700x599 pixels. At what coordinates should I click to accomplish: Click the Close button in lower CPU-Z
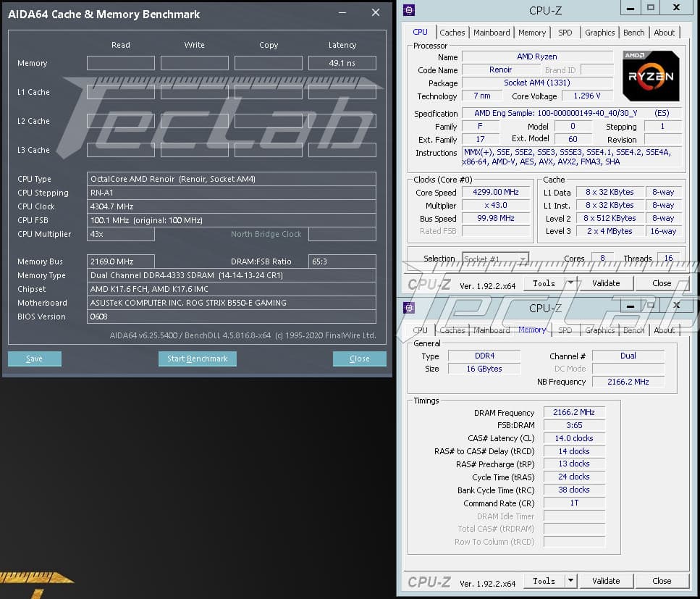662,581
